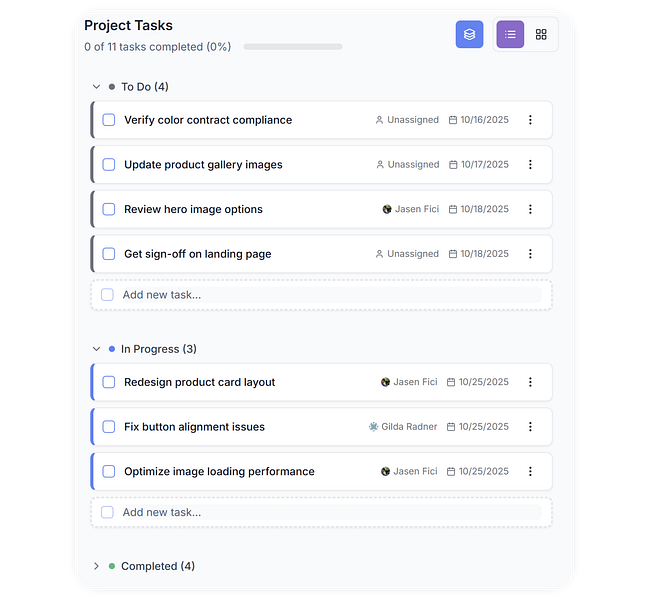Click Gilda Radner's avatar icon
The width and height of the screenshot is (648, 600).
(x=374, y=427)
